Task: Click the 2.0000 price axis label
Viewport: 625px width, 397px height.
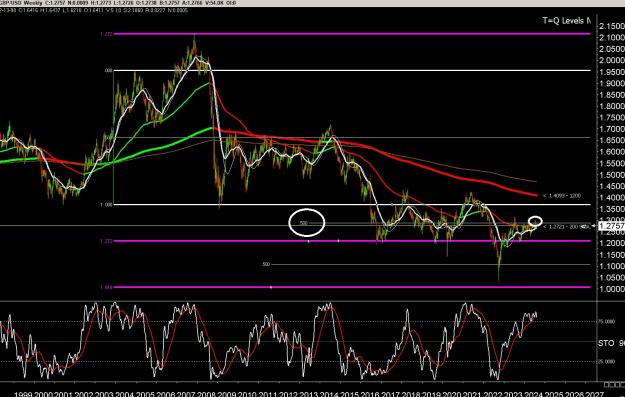Action: coord(612,60)
